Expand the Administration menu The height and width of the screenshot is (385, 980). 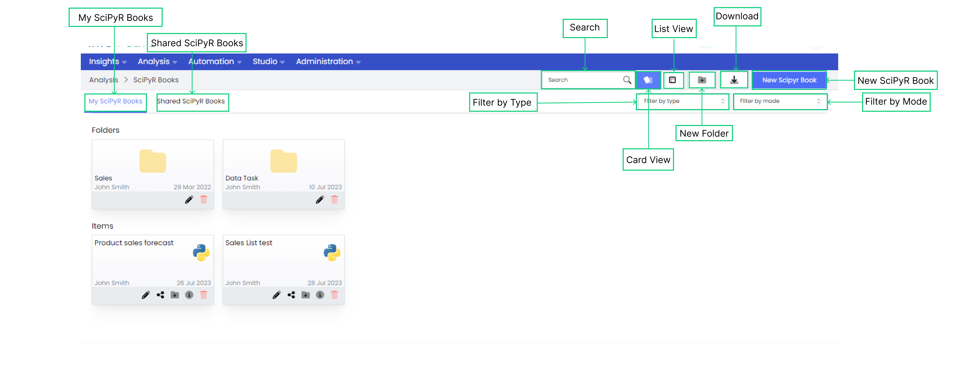(328, 62)
